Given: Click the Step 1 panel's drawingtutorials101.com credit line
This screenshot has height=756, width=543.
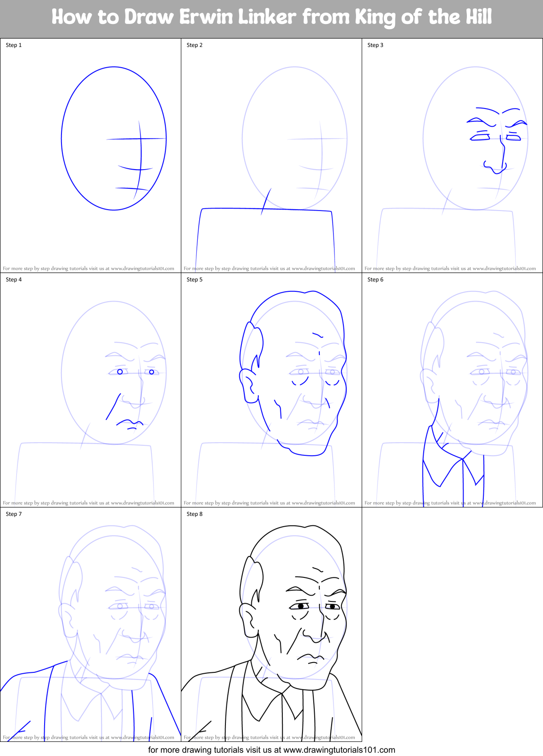Looking at the screenshot, I should click(x=88, y=269).
